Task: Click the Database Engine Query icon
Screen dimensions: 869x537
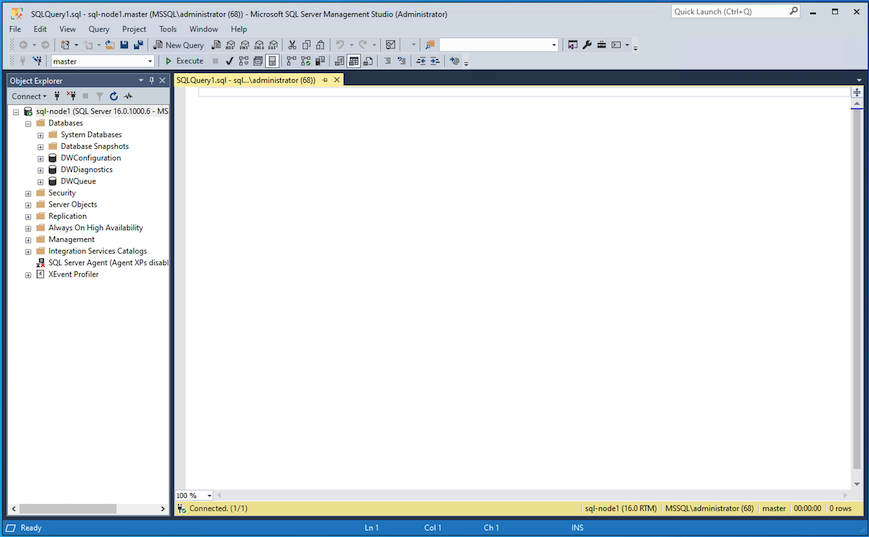Action: click(x=216, y=45)
